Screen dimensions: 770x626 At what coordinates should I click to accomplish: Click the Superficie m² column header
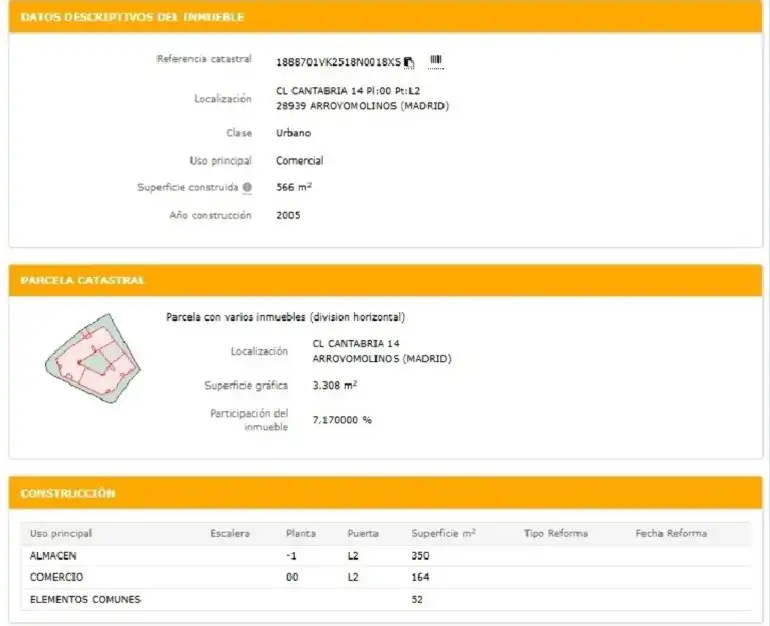point(443,533)
